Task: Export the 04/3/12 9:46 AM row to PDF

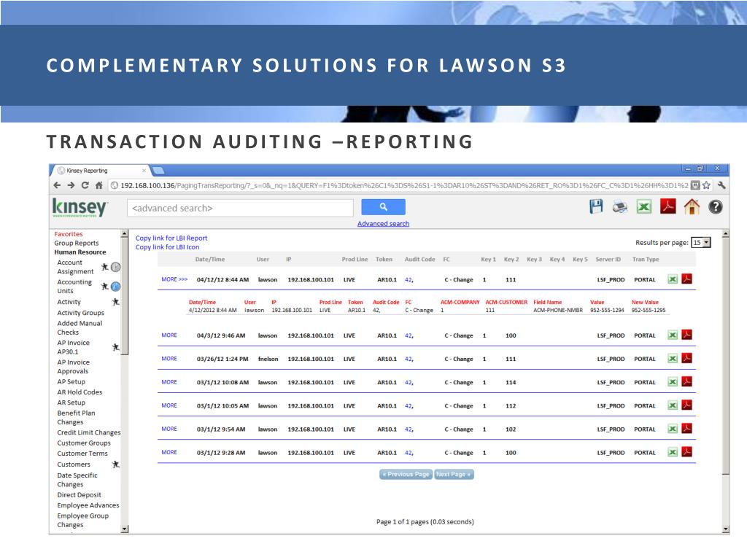Action: [686, 335]
